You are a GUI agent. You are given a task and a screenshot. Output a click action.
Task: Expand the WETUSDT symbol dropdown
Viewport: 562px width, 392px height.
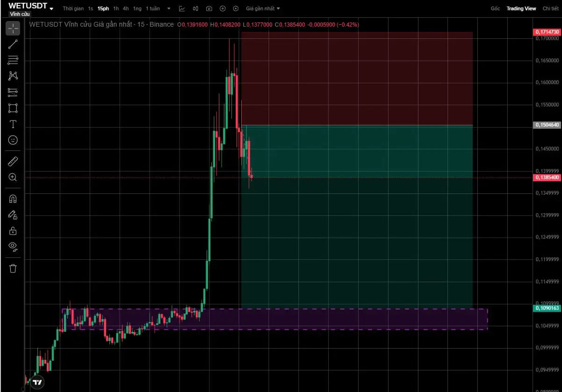[x=51, y=9]
